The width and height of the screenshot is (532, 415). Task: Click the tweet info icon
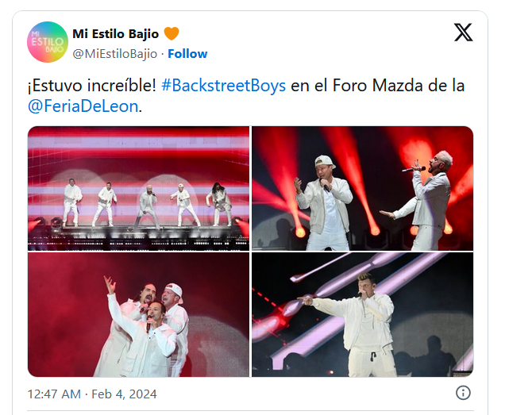pos(463,393)
